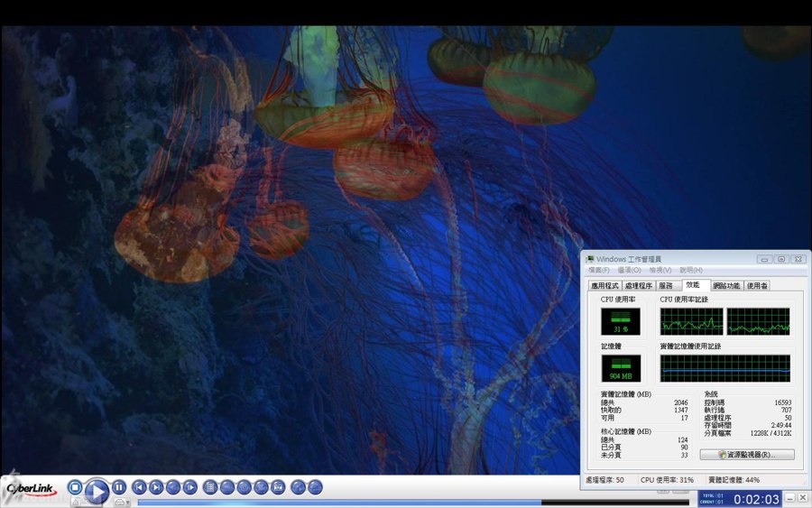Click the large Play button
812x508 pixels.
[97, 491]
